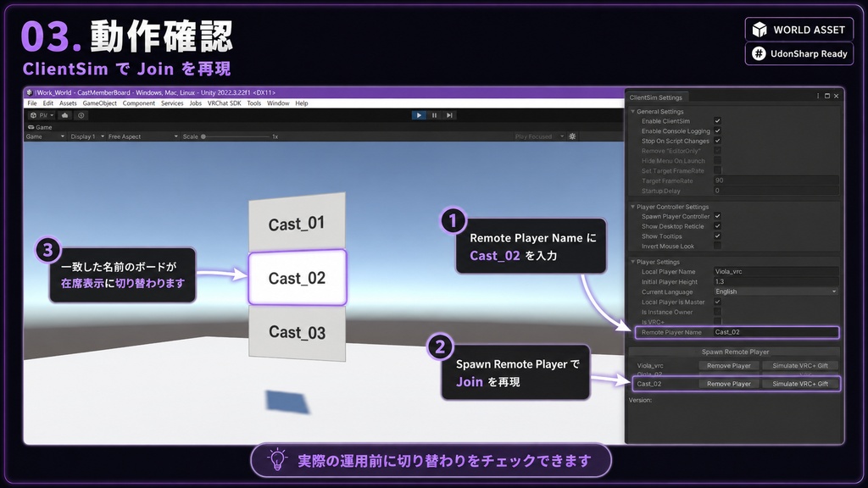
Task: Toggle Enable Console Logging checkbox
Action: [x=717, y=131]
